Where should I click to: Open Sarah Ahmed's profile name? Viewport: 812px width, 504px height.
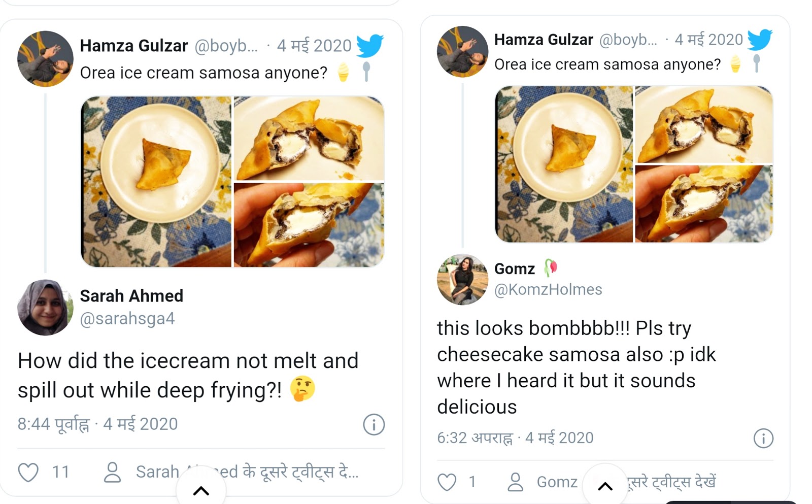(131, 296)
